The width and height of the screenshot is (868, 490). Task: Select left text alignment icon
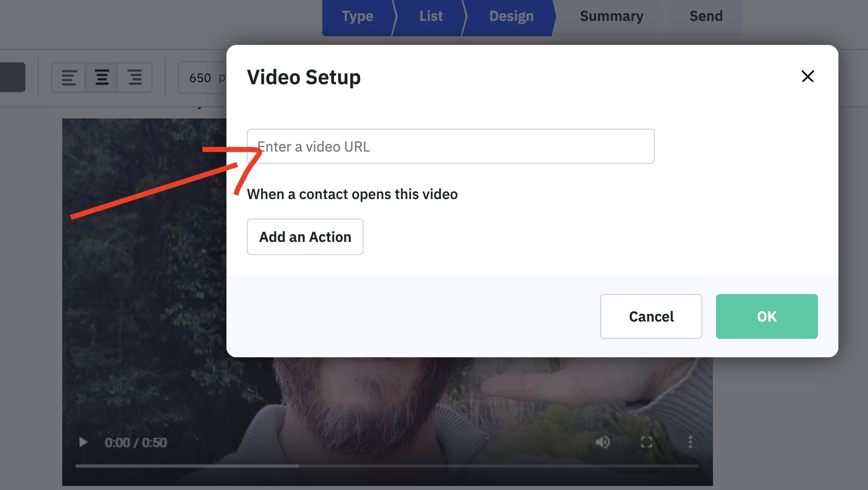(x=69, y=78)
